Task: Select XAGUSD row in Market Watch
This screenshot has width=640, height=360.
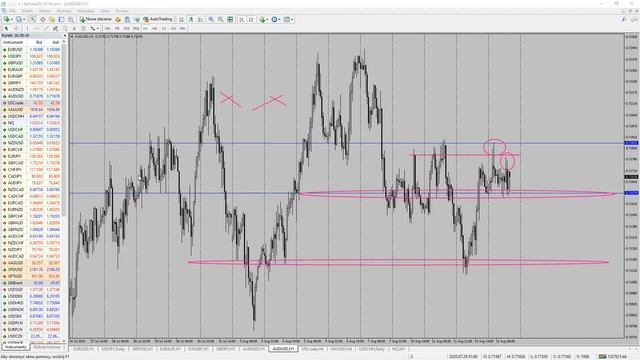Action: [32, 263]
